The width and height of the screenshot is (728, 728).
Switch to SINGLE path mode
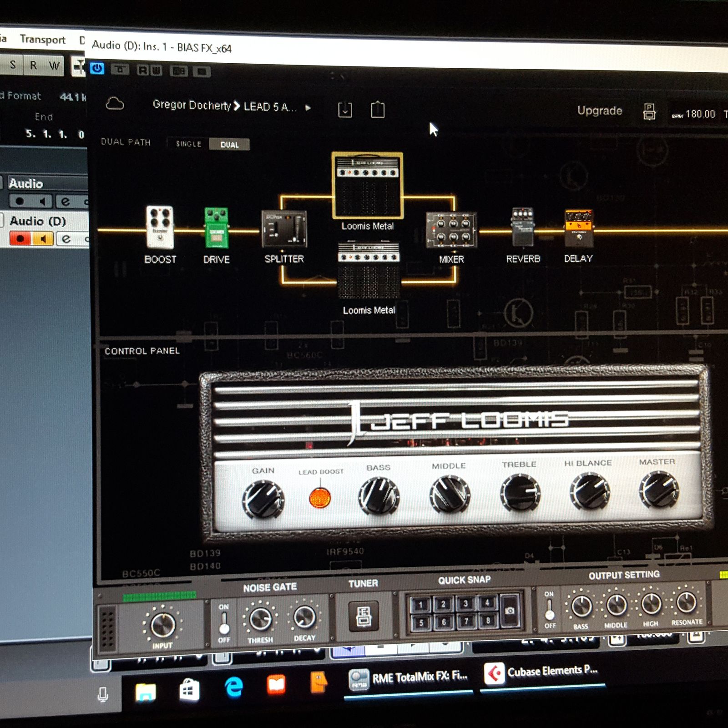tap(188, 144)
